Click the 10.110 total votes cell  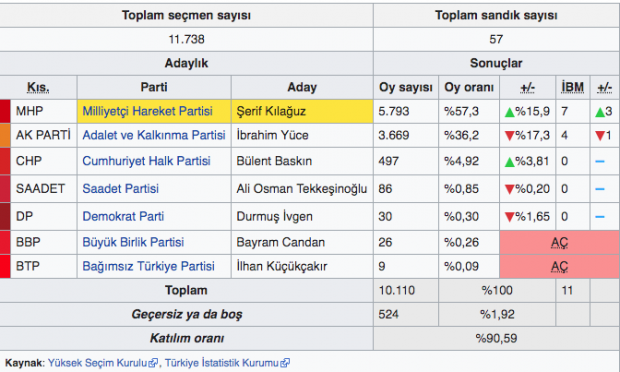[406, 291]
